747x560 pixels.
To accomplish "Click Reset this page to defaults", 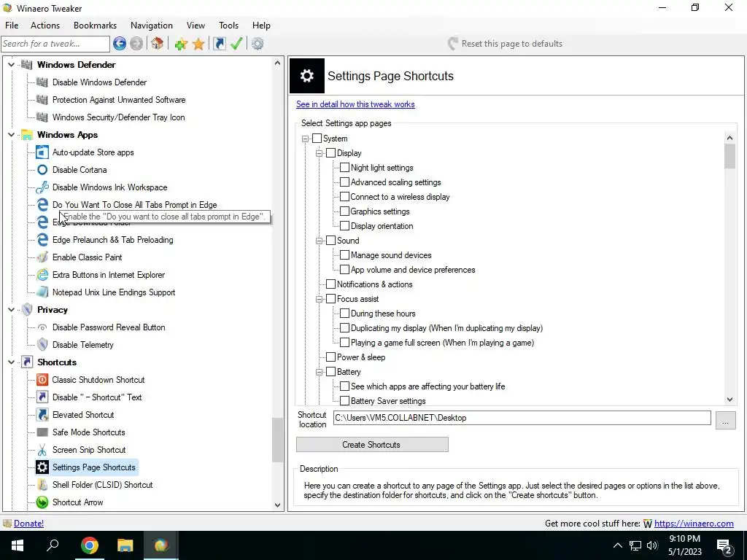I will tap(505, 44).
